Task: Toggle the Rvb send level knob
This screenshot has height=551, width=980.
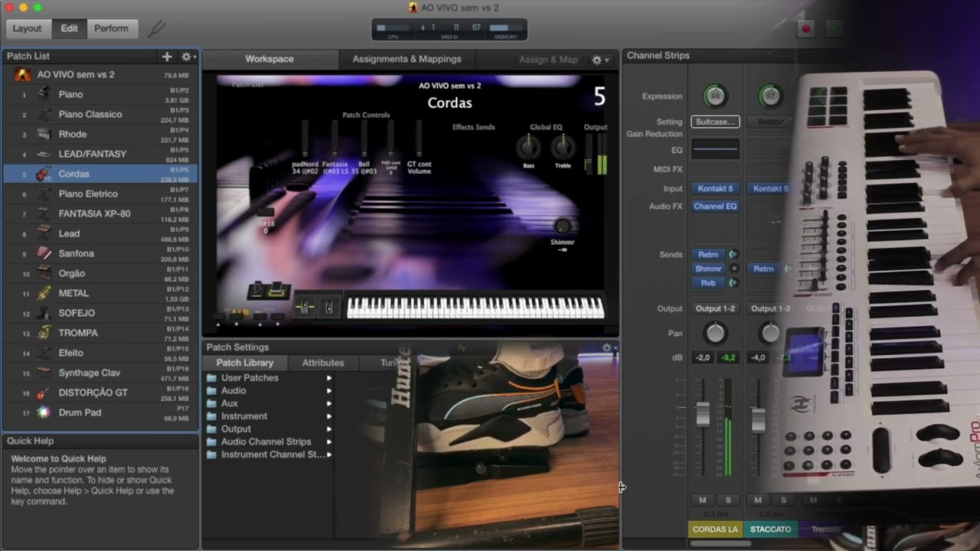Action: (x=733, y=283)
